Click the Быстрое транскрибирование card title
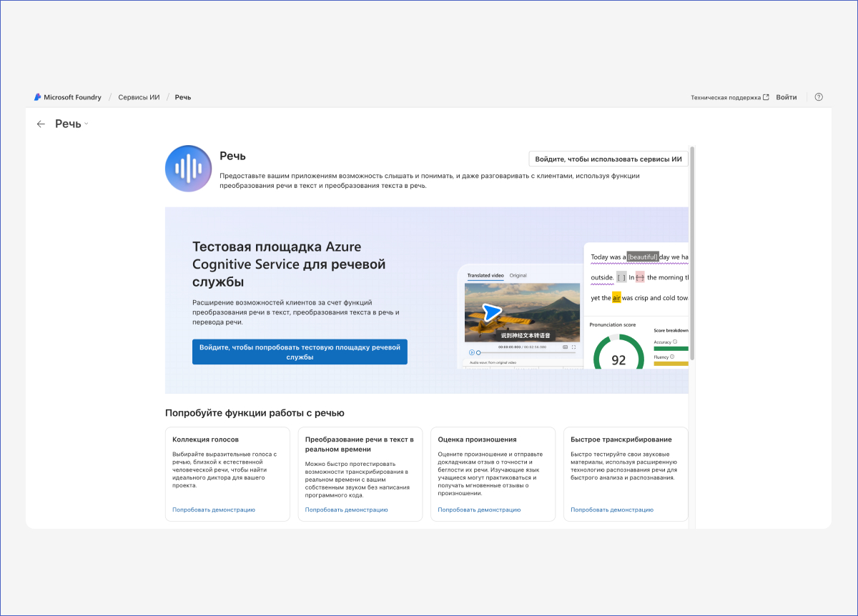The height and width of the screenshot is (616, 858). [621, 439]
